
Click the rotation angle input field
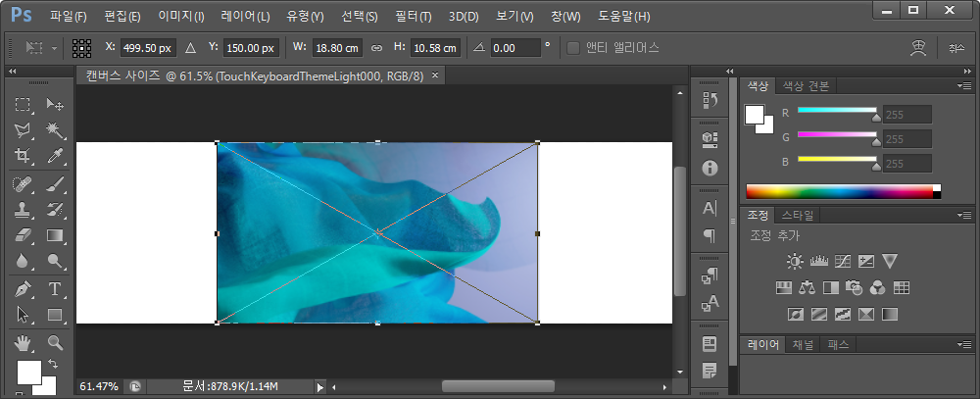point(515,48)
